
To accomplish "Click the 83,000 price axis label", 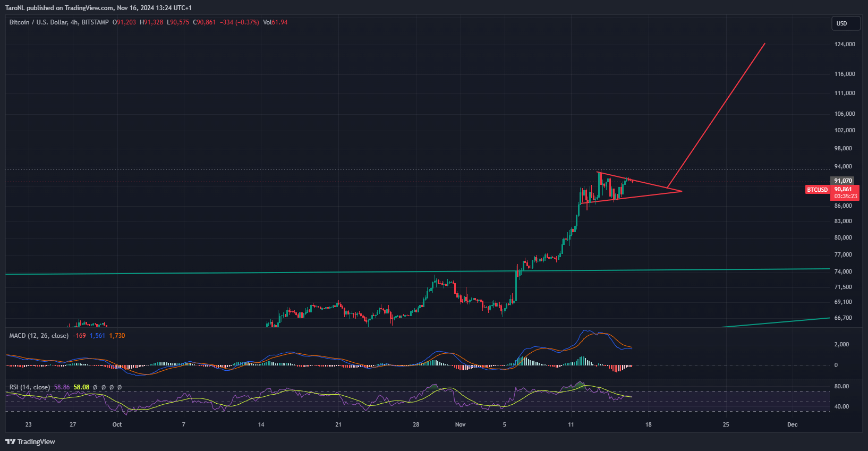I will (843, 221).
